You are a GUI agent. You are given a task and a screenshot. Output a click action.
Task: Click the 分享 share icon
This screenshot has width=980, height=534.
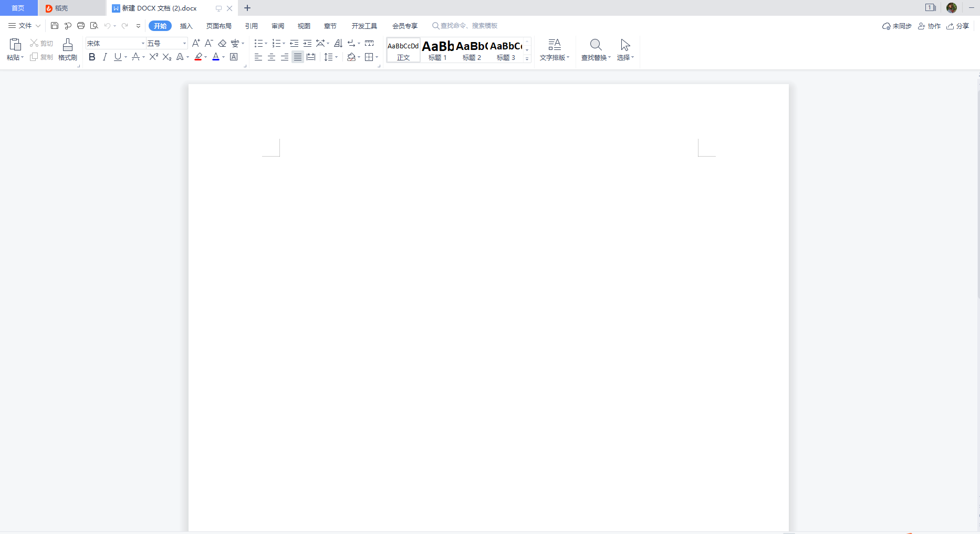pos(950,26)
